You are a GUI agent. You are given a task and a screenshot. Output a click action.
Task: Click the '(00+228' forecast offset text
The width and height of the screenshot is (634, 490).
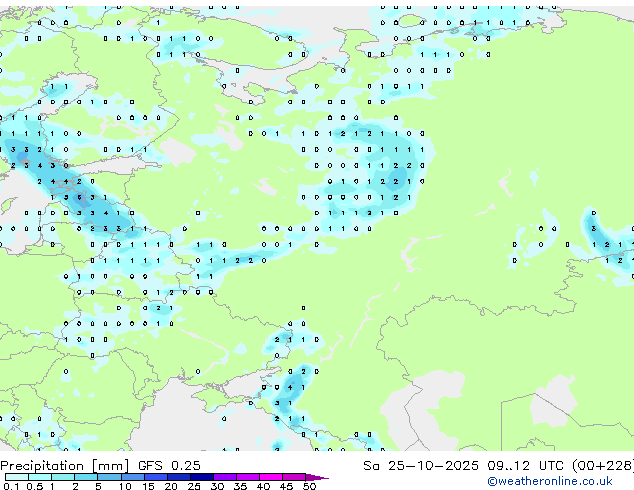tap(603, 466)
